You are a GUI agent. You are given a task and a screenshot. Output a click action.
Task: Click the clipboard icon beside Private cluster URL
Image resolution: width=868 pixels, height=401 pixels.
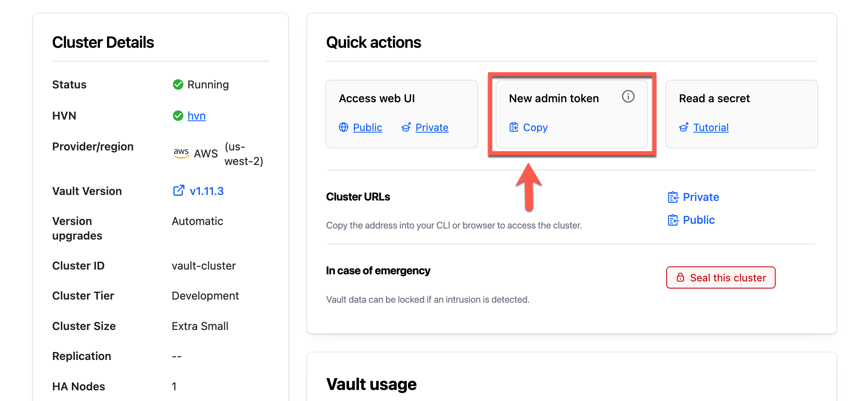[673, 197]
